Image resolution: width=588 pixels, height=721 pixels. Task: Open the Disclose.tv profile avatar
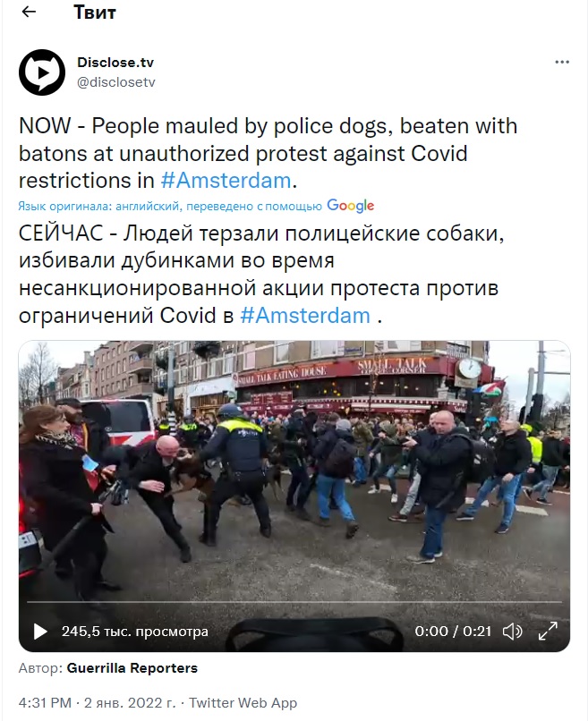42,72
